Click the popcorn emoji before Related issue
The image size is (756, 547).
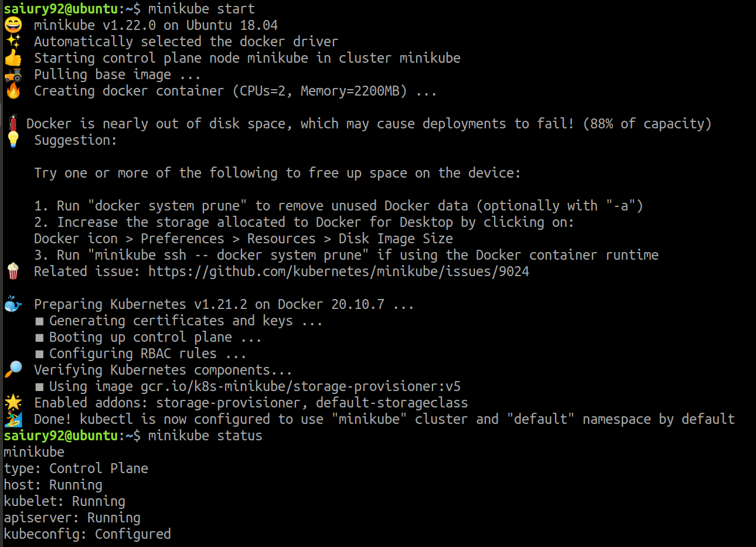[13, 271]
